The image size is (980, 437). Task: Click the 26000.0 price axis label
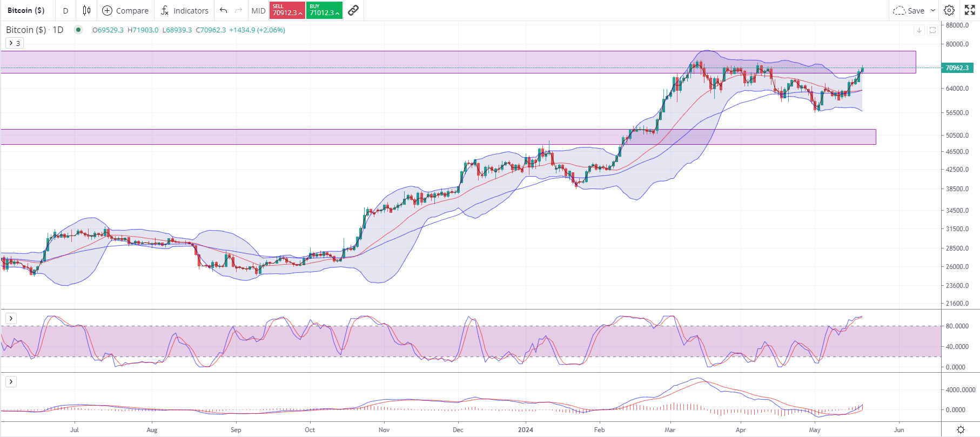point(957,266)
